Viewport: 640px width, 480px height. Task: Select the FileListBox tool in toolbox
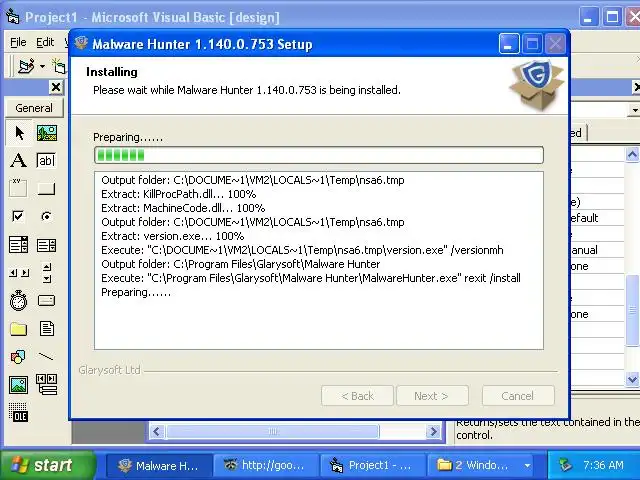(47, 329)
